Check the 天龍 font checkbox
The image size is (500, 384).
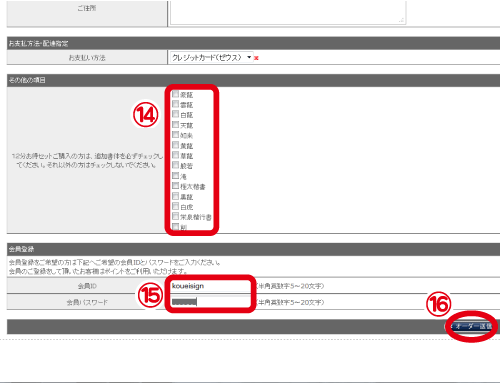(x=176, y=125)
